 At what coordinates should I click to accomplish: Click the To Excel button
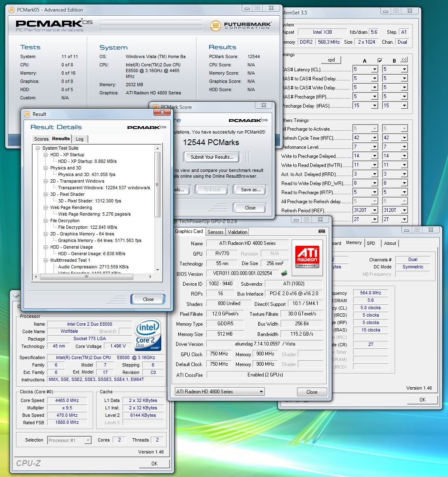[212, 190]
